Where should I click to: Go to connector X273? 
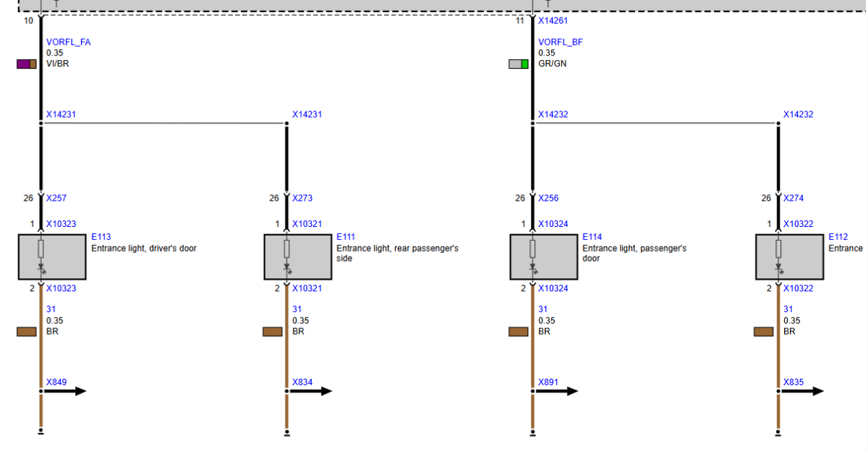click(302, 198)
